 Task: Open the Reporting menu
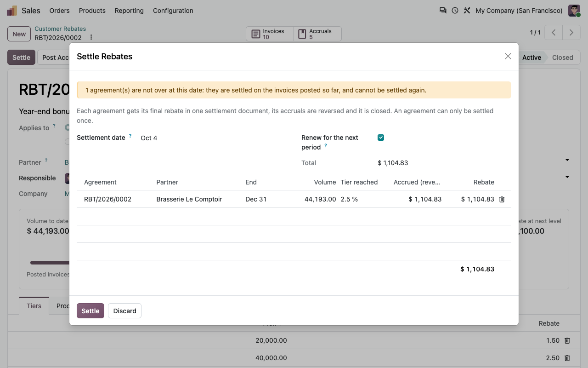129,11
